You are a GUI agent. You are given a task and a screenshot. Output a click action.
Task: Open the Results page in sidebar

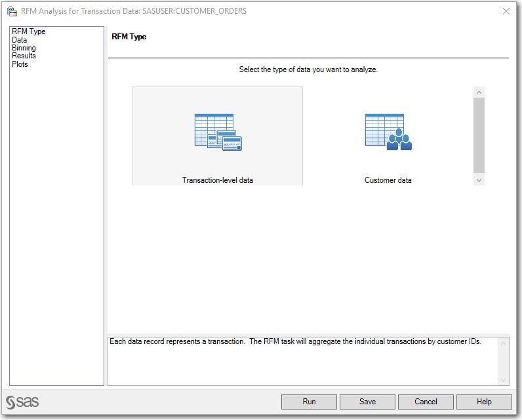(x=24, y=56)
